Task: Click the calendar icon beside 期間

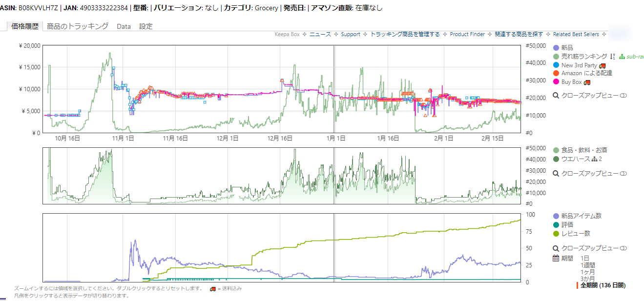Action: (x=556, y=258)
